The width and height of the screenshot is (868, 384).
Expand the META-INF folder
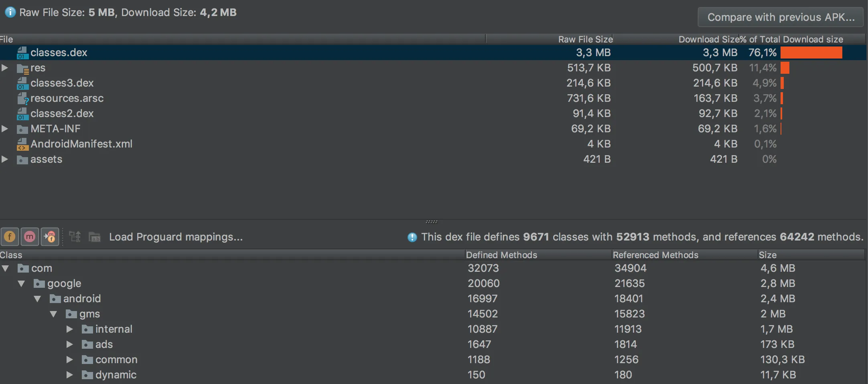[5, 129]
